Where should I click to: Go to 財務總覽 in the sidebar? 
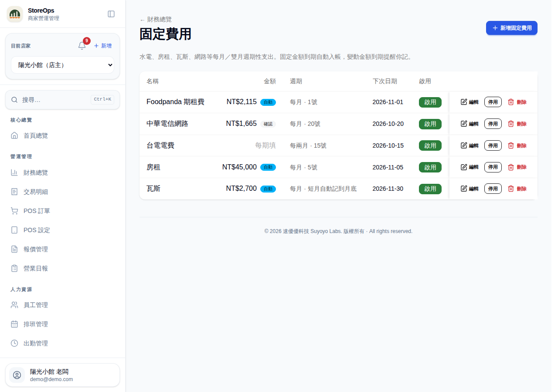tap(62, 172)
